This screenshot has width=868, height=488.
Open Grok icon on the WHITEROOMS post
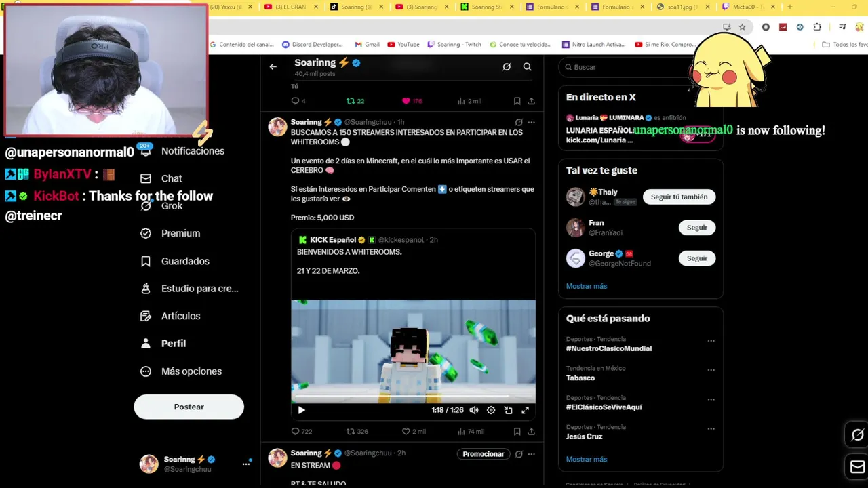(519, 123)
